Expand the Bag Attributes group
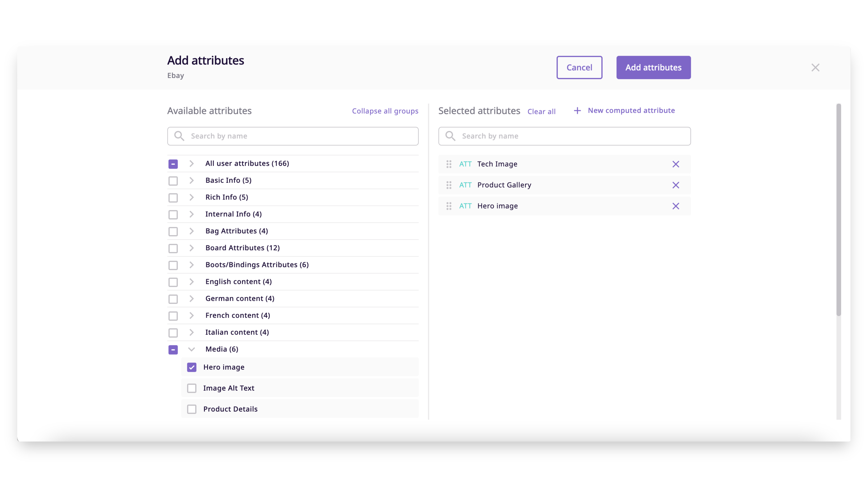 pyautogui.click(x=191, y=231)
